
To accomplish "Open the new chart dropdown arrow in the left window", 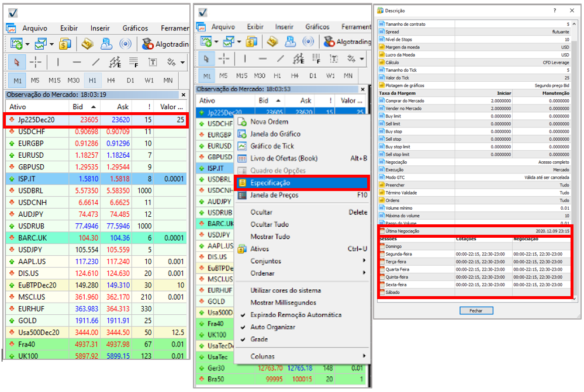I will tap(27, 44).
